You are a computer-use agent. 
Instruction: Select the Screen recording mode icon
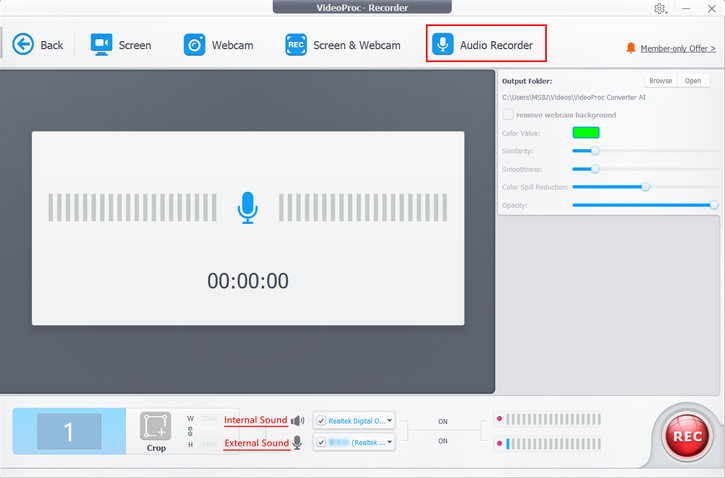pyautogui.click(x=101, y=45)
